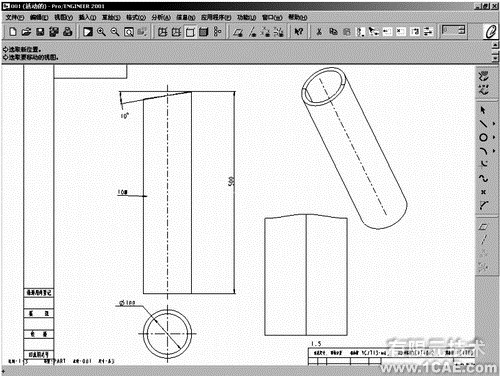The width and height of the screenshot is (500, 376).
Task: Print the drawing using printer icon
Action: [68, 32]
